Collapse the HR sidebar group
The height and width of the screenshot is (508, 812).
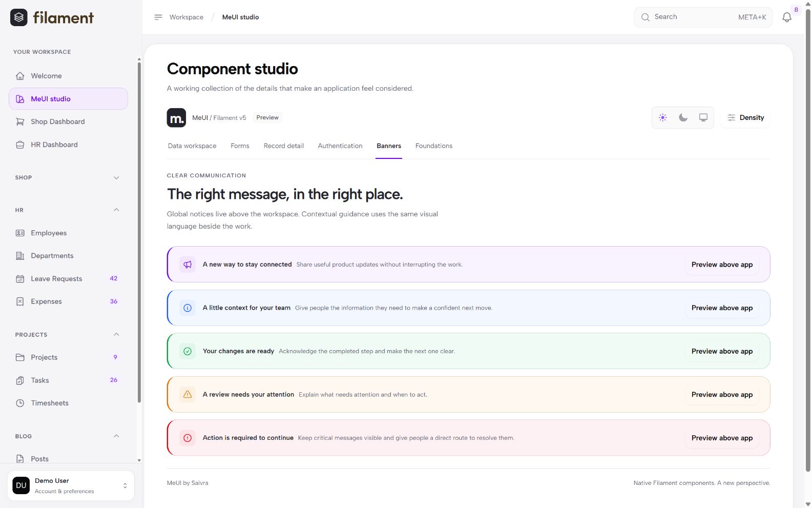coord(68,210)
